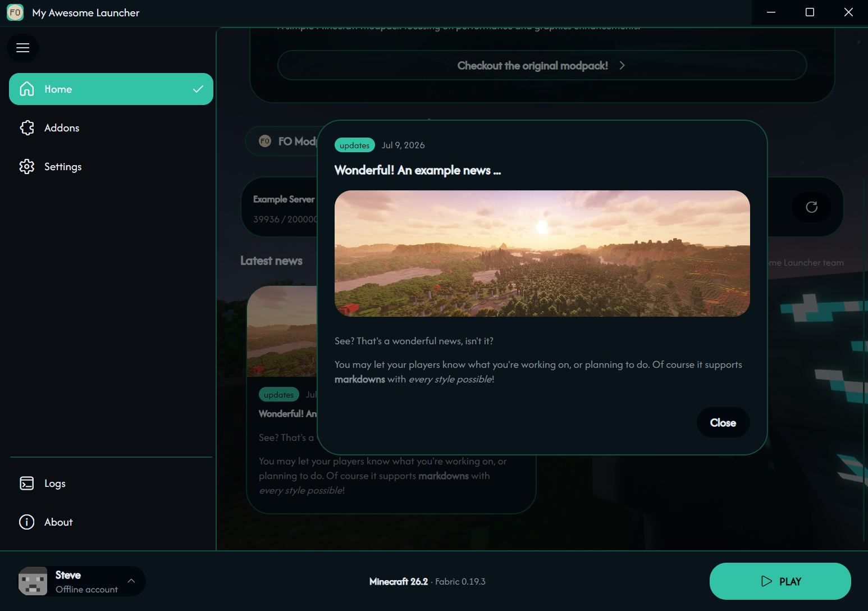The height and width of the screenshot is (611, 868).
Task: Click the Example Server name
Action: point(284,199)
